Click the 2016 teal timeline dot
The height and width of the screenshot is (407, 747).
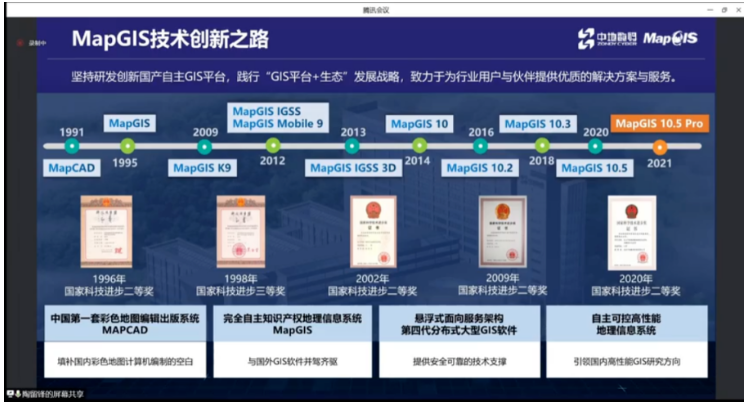tap(480, 146)
